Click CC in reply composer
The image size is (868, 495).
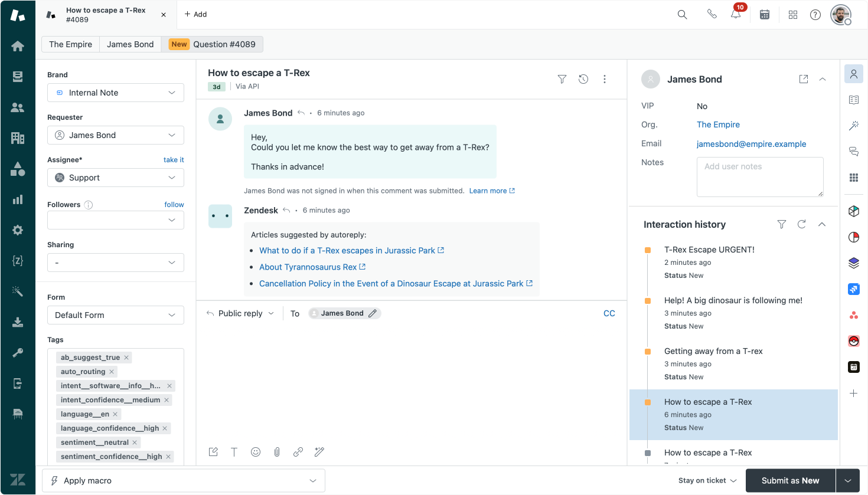609,313
